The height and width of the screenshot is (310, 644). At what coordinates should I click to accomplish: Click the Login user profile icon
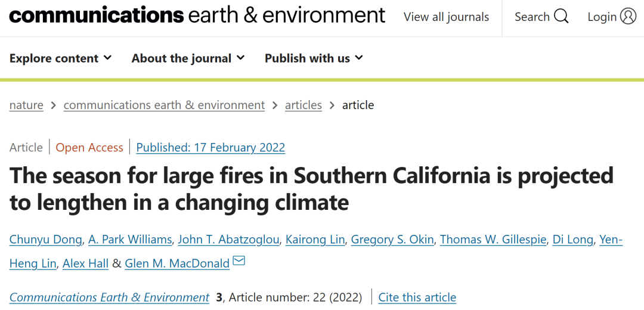pos(628,17)
